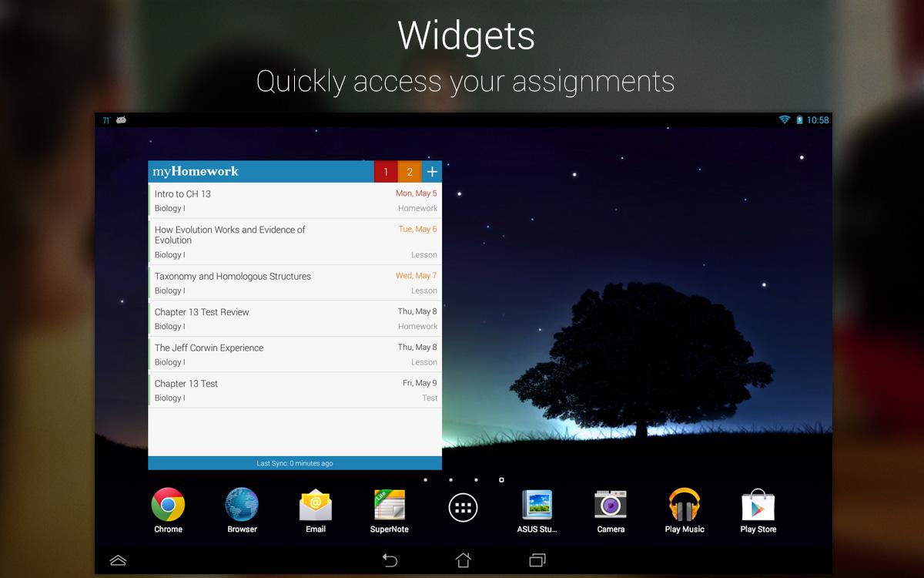The image size is (924, 578).
Task: Open How Evolution Works assignment
Action: click(x=295, y=242)
